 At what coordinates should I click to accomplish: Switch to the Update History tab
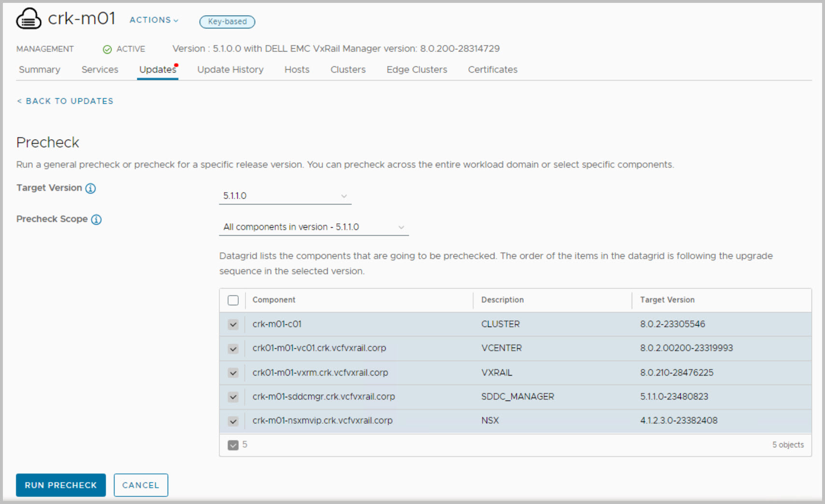(x=230, y=70)
